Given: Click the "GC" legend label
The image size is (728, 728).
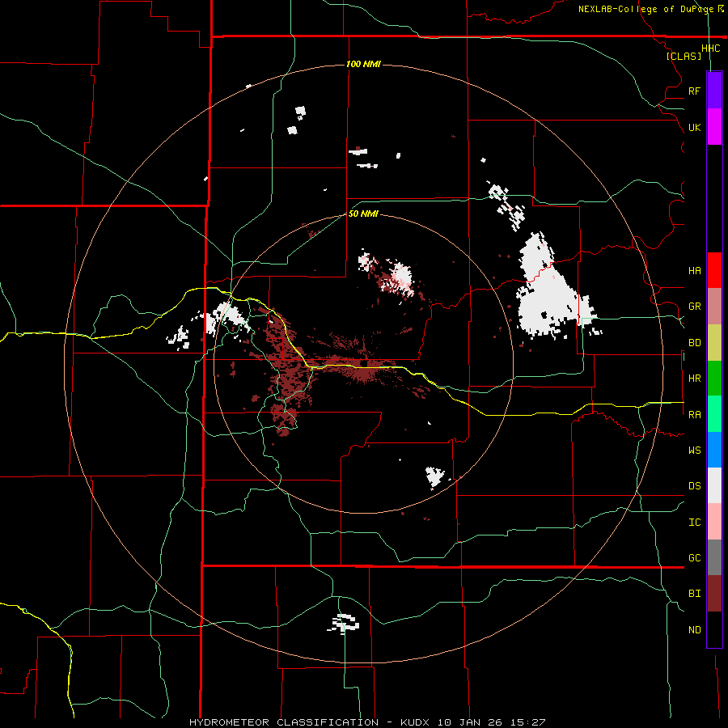Looking at the screenshot, I should point(694,558).
